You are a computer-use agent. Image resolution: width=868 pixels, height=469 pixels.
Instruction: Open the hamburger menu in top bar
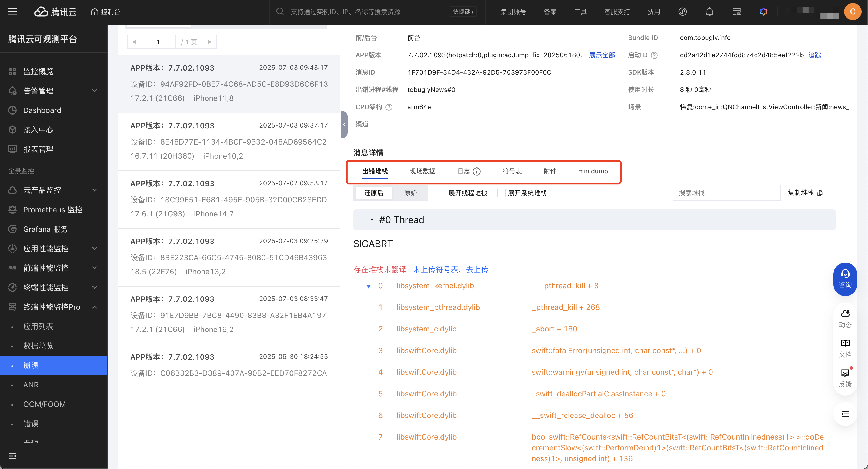12,12
